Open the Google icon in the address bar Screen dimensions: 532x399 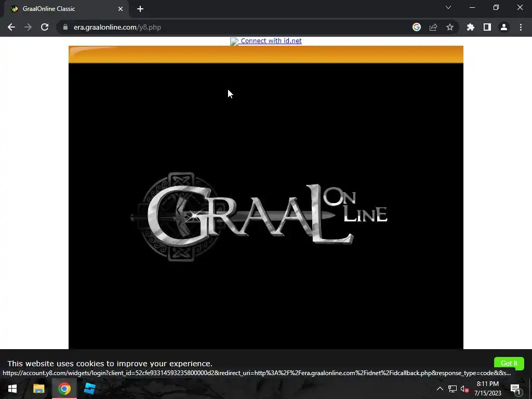pos(417,27)
